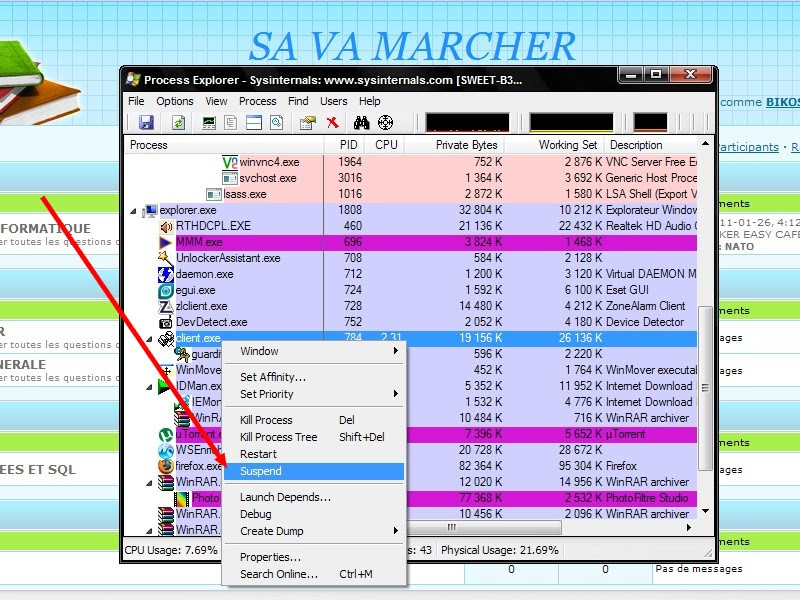The image size is (800, 600).
Task: Click the explorer.exe computer icon
Action: 151,210
